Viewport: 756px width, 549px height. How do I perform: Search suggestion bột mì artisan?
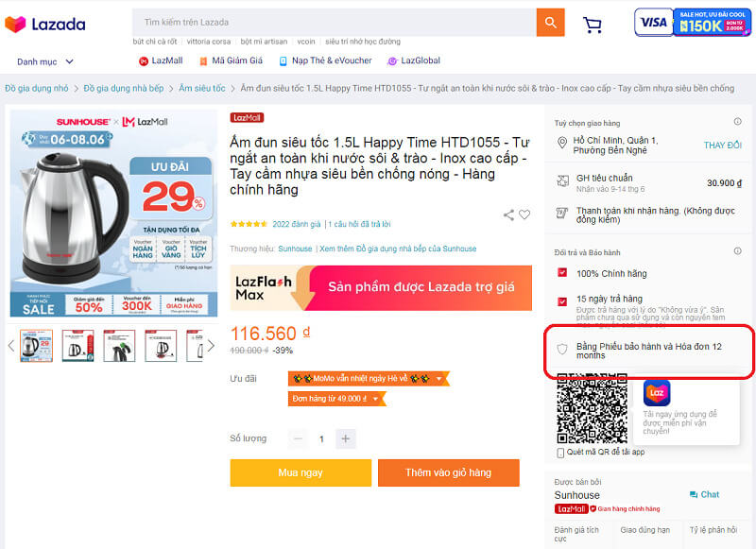pos(264,42)
